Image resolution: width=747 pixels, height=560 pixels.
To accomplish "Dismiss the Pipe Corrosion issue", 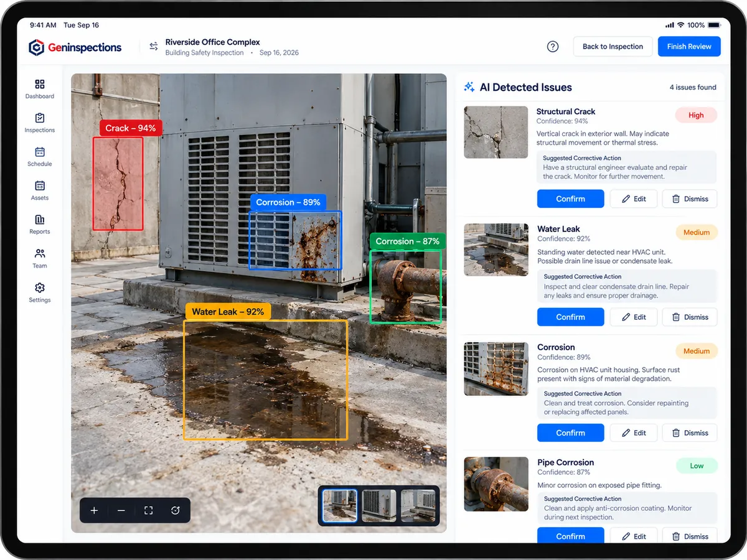I will (690, 536).
